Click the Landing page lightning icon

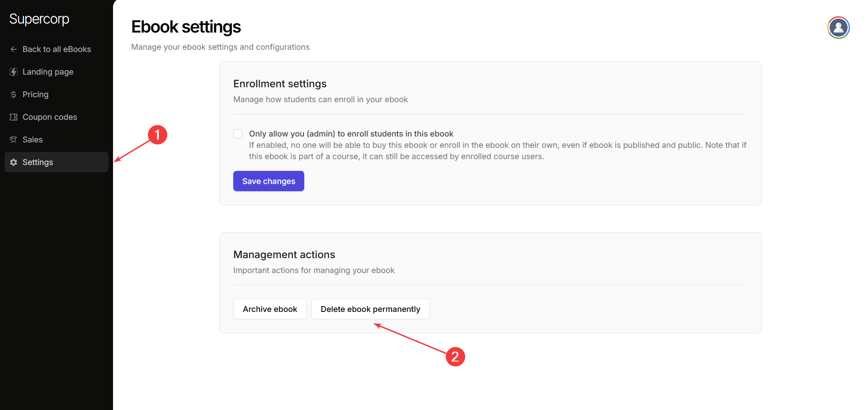[x=14, y=72]
